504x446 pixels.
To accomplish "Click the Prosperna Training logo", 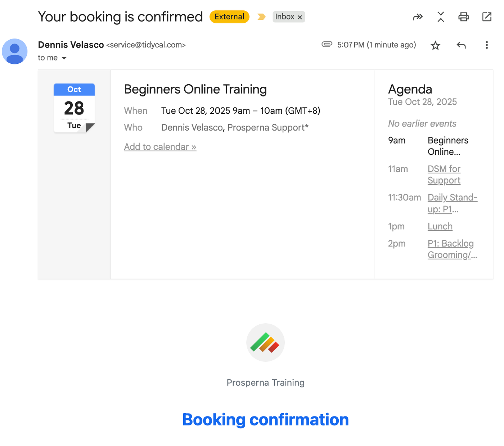I will [265, 342].
